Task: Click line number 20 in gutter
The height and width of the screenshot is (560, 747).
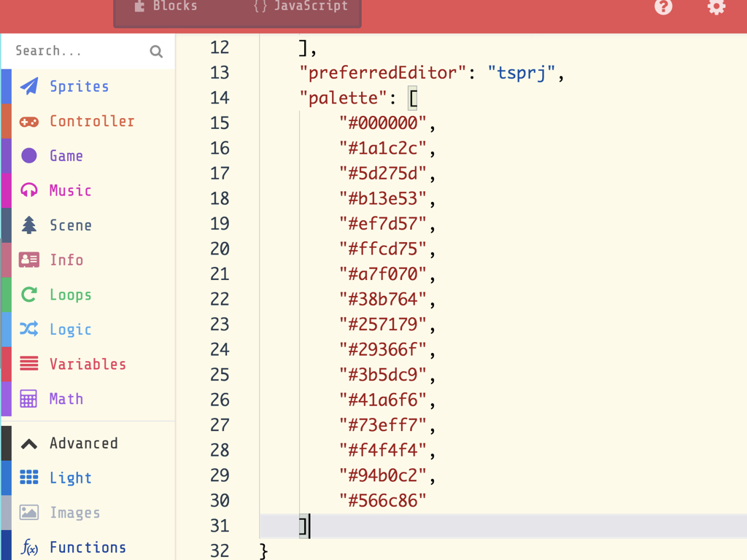Action: coord(220,249)
